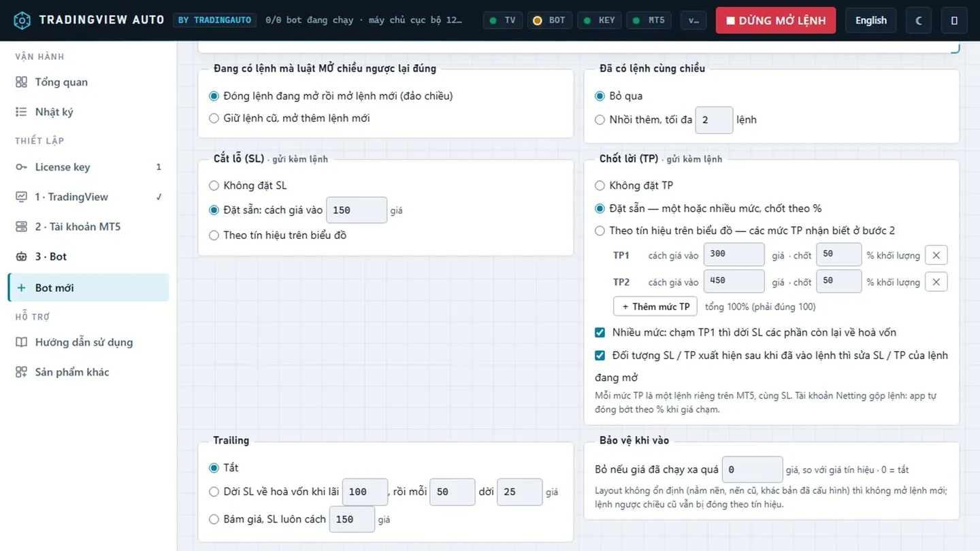The width and height of the screenshot is (980, 551).
Task: Open the version dropdown chip v...
Action: point(693,20)
